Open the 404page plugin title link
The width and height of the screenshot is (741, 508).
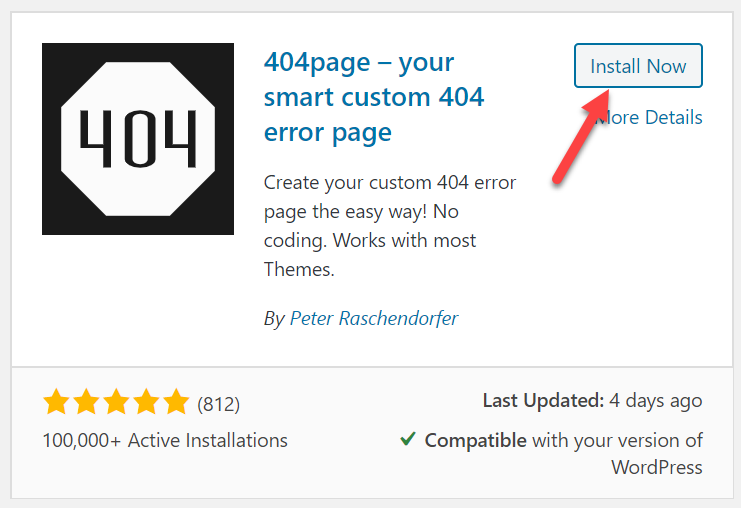(374, 97)
